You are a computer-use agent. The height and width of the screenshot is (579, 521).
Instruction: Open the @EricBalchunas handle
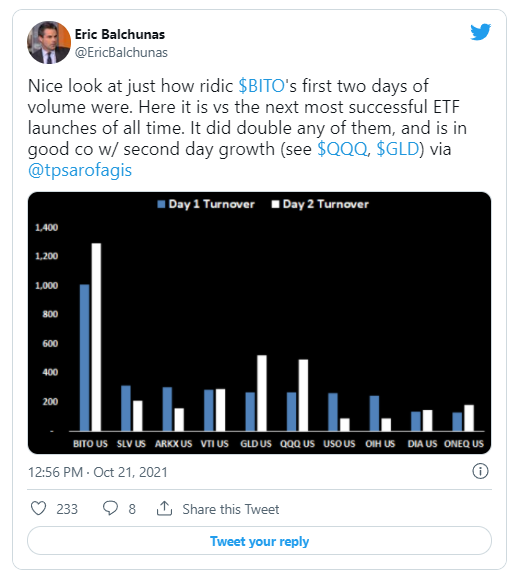click(x=121, y=52)
